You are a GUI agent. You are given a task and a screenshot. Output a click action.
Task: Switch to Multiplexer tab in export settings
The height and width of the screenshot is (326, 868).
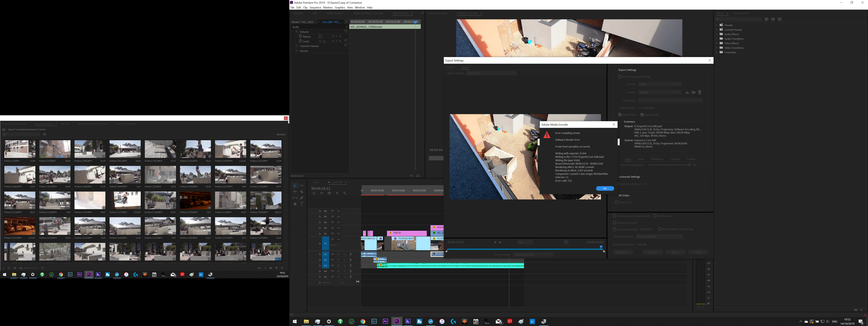pos(657,159)
